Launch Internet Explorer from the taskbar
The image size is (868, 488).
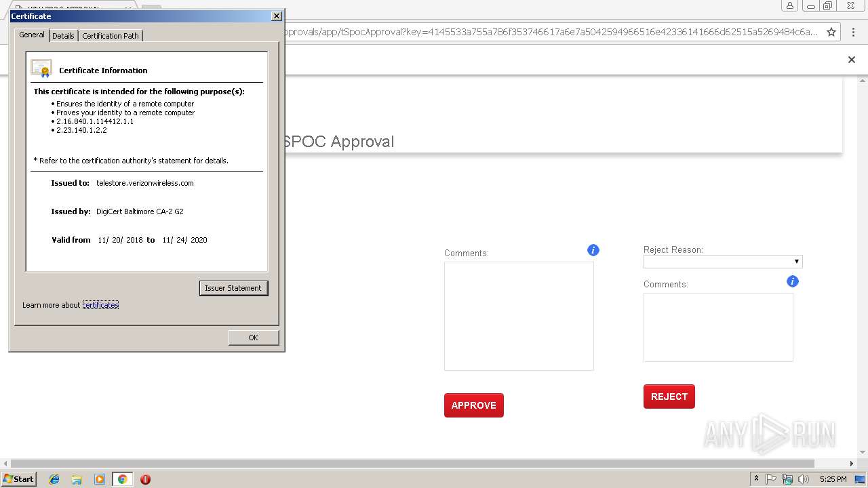tap(54, 479)
